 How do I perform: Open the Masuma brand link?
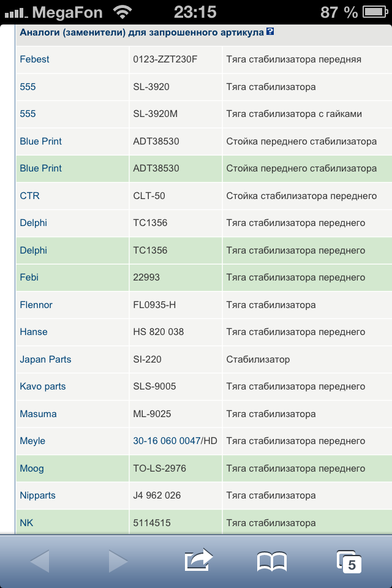tap(38, 414)
